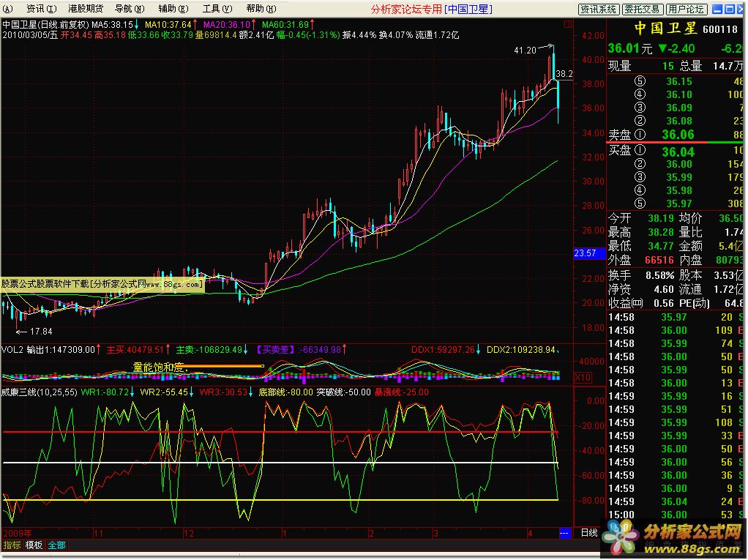Click the 资讯系统 button
The height and width of the screenshot is (560, 748).
click(x=598, y=9)
